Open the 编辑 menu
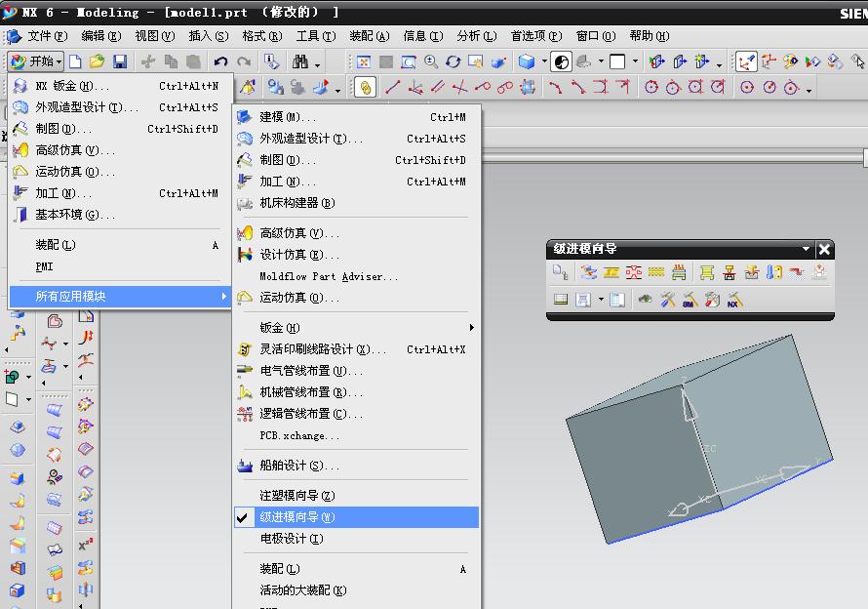868x609 pixels. point(100,36)
